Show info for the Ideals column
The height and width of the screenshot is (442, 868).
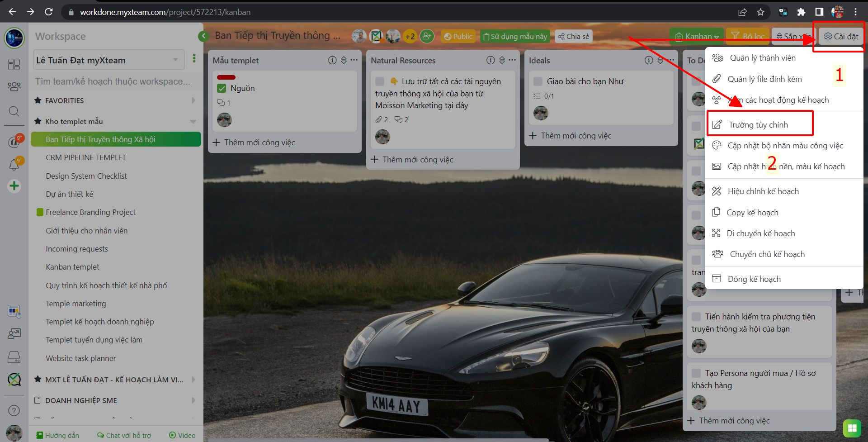click(x=649, y=60)
